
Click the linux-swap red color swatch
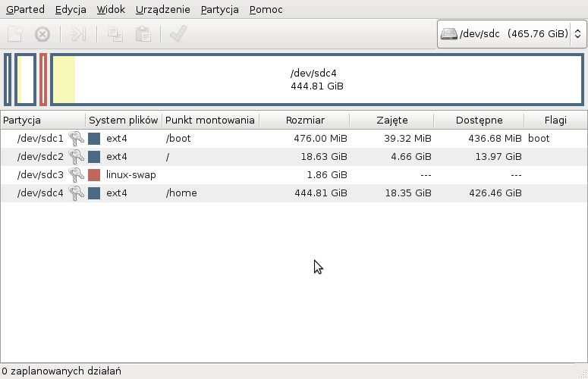click(x=94, y=175)
